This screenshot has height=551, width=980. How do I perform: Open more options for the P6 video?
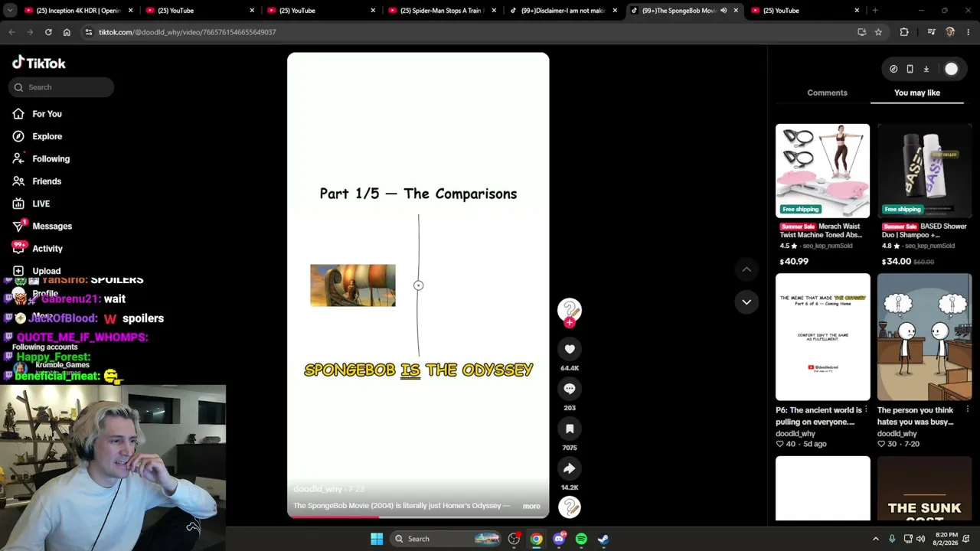[866, 410]
